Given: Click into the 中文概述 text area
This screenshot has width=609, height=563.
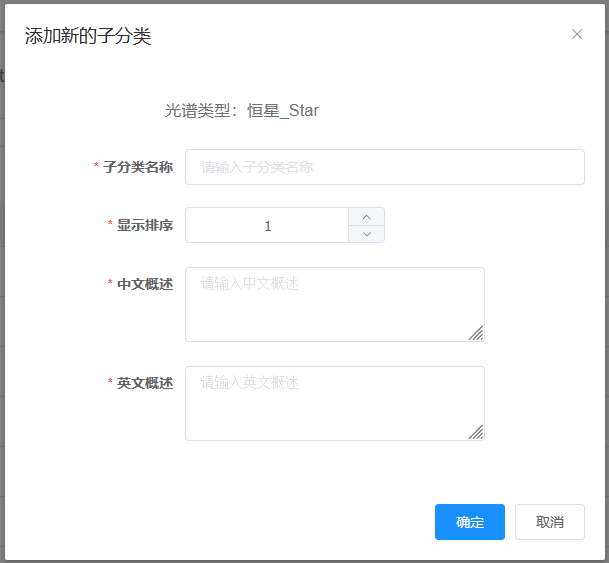Looking at the screenshot, I should pos(334,303).
